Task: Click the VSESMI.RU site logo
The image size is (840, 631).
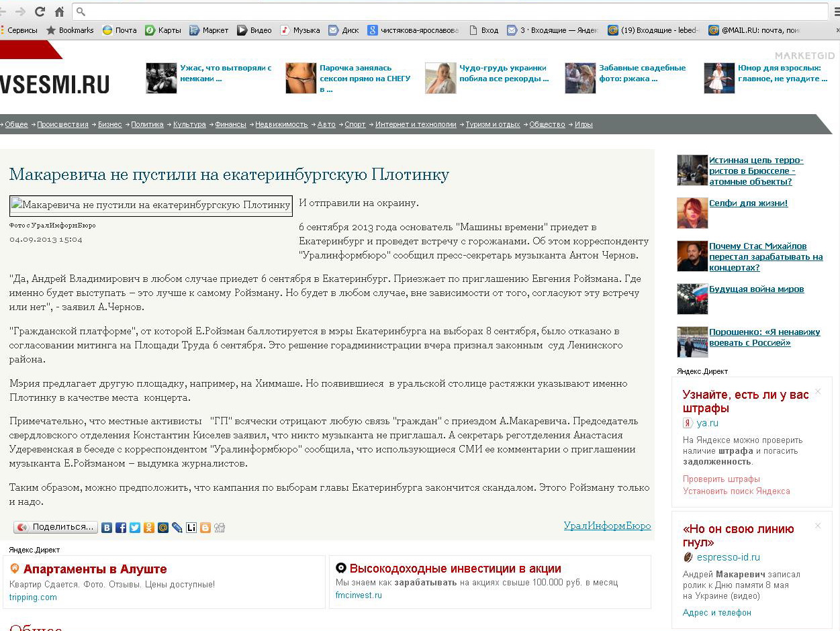Action: point(54,83)
